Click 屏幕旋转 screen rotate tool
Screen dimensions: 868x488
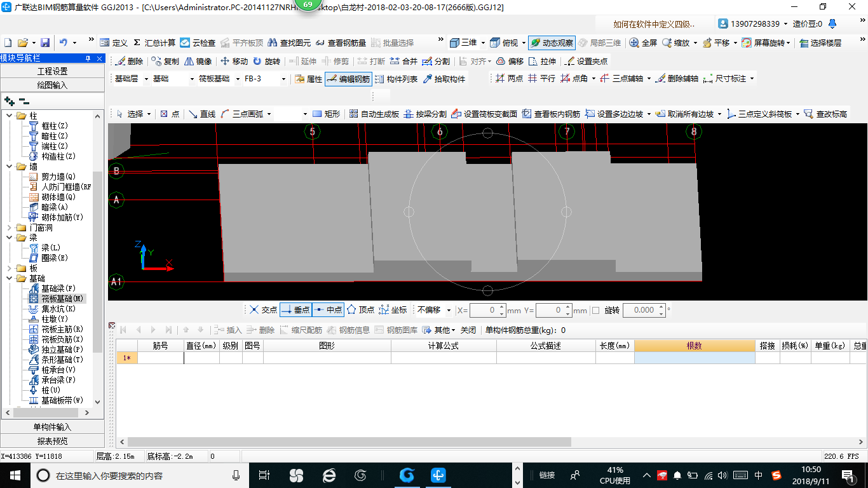pos(764,43)
